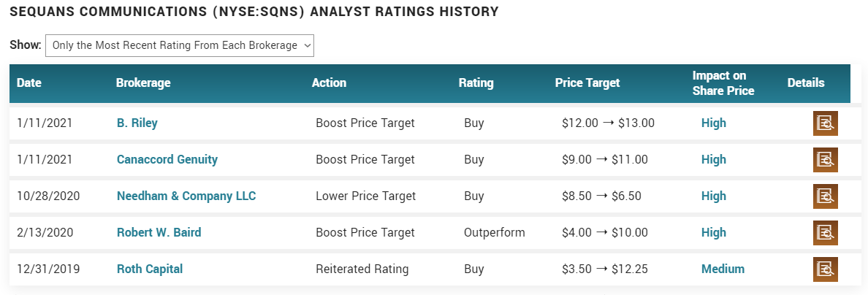This screenshot has width=868, height=295.
Task: Click the Impact on Share Price header
Action: coord(723,83)
